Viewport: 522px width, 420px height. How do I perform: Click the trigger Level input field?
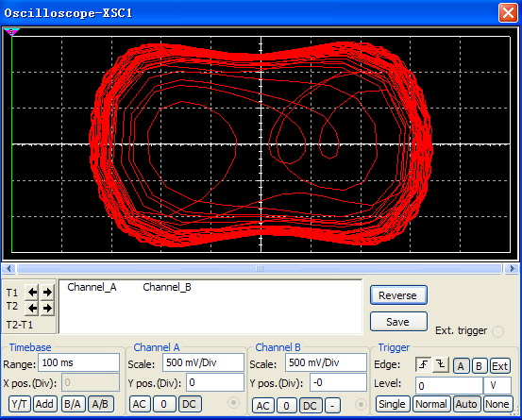pos(448,386)
